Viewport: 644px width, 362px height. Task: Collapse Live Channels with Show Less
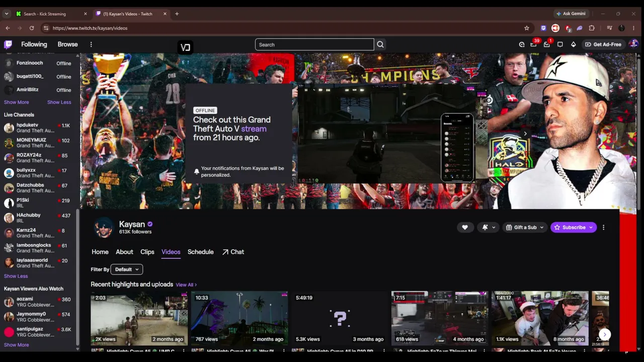[x=16, y=276]
